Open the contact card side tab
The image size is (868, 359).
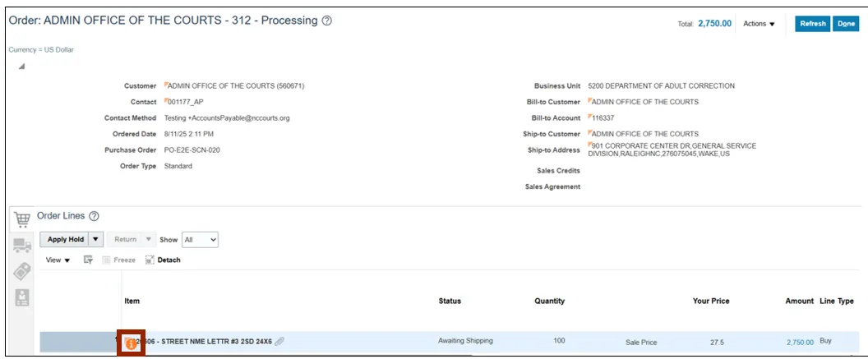tap(21, 297)
